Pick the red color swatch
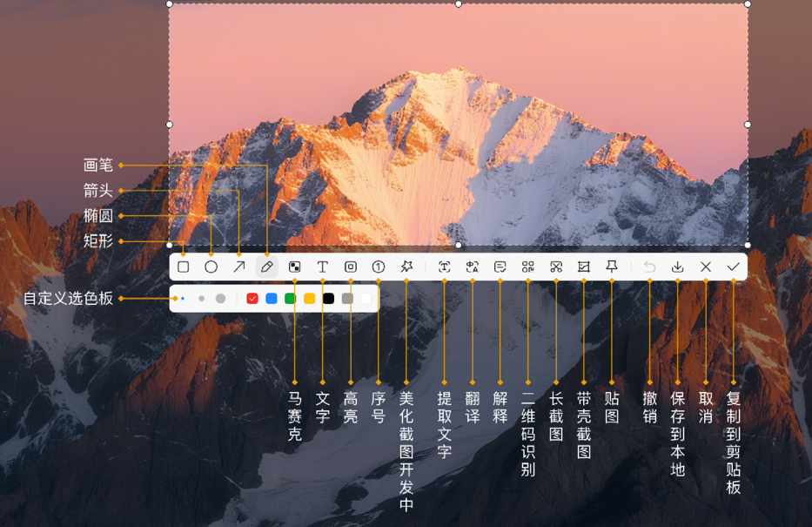 coord(252,299)
